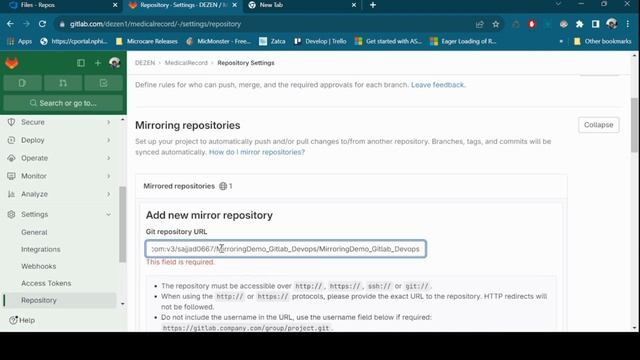Expand the Deploy sidebar section
Viewport: 640px width, 360px height.
[x=59, y=140]
